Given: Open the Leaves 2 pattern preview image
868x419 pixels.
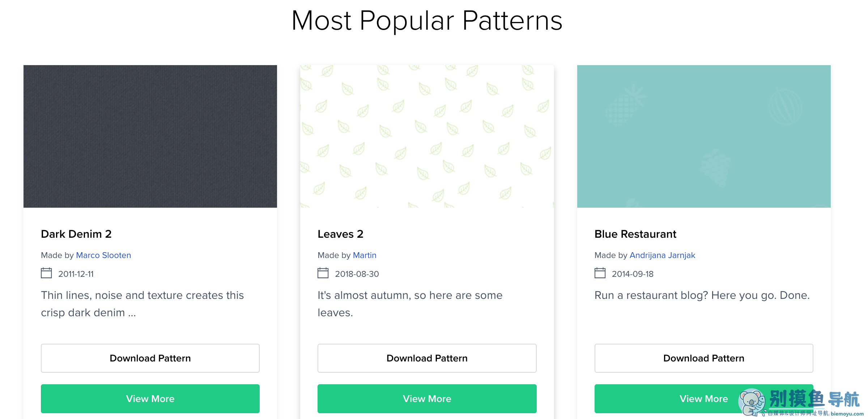Looking at the screenshot, I should [427, 136].
